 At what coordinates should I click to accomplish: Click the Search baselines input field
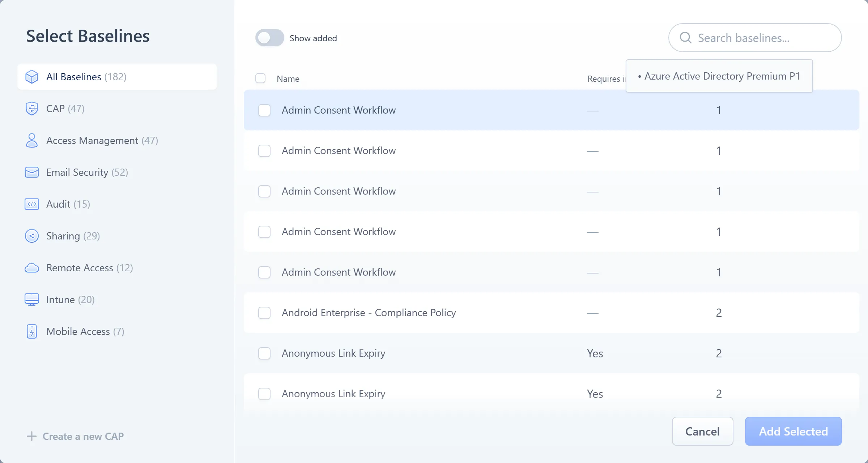click(x=755, y=38)
